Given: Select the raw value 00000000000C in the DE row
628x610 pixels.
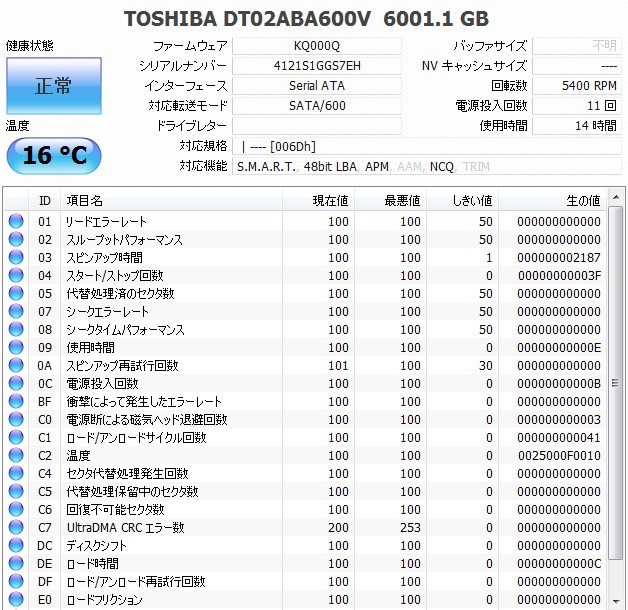Looking at the screenshot, I should click(559, 564).
